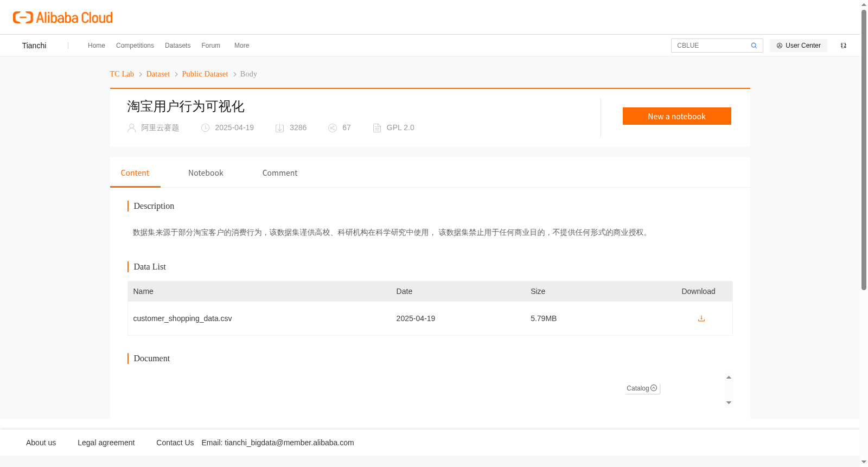Click the search magnifier icon
The image size is (868, 467).
(x=754, y=46)
